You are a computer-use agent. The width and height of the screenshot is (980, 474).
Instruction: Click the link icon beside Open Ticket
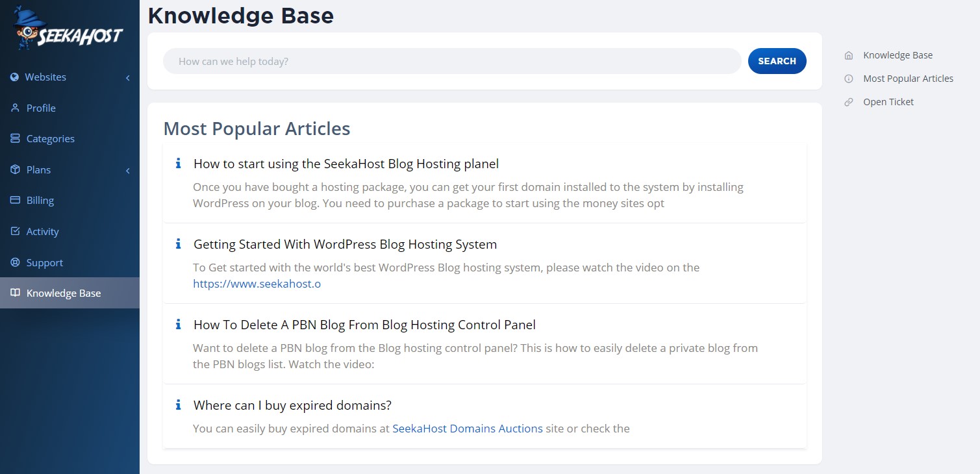[x=848, y=102]
